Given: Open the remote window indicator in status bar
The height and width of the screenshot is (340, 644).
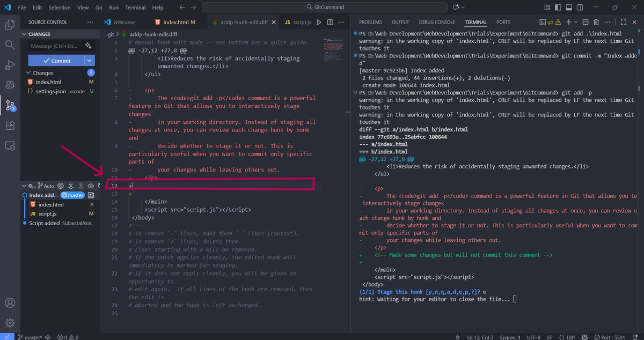Looking at the screenshot, I should coord(6,337).
